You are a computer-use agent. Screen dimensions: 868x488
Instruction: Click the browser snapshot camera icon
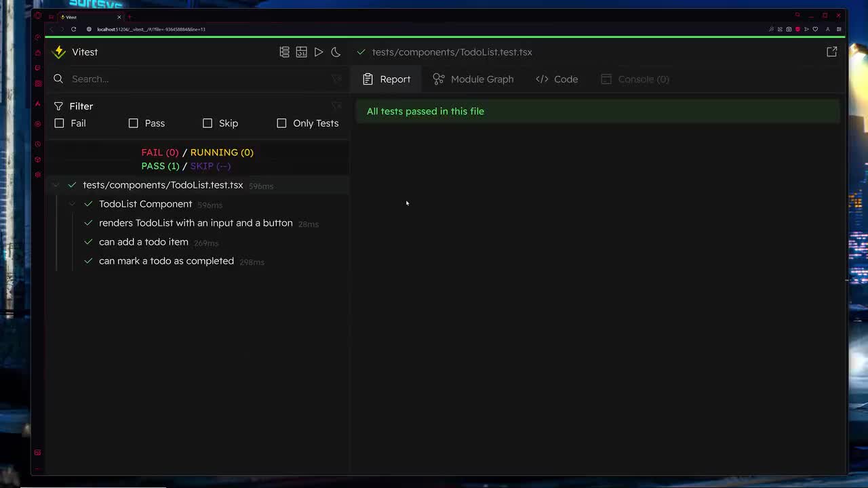tap(789, 29)
